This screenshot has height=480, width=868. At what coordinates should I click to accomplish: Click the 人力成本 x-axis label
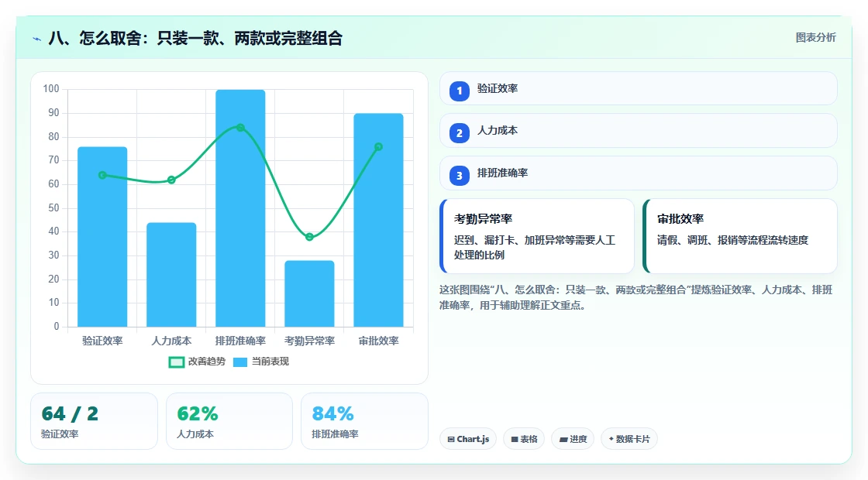coord(171,341)
